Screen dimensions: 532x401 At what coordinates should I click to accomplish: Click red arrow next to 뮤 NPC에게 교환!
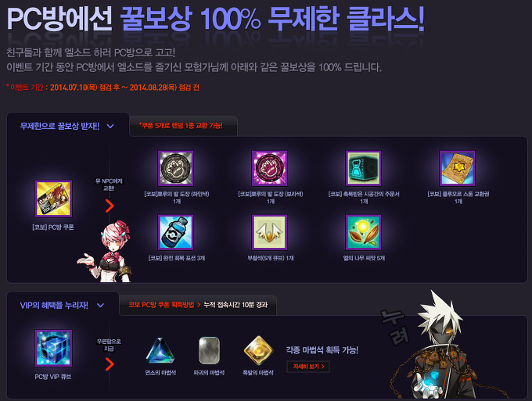pos(110,206)
